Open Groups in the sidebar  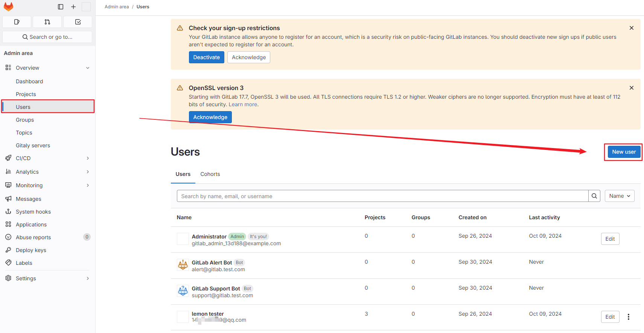[25, 120]
